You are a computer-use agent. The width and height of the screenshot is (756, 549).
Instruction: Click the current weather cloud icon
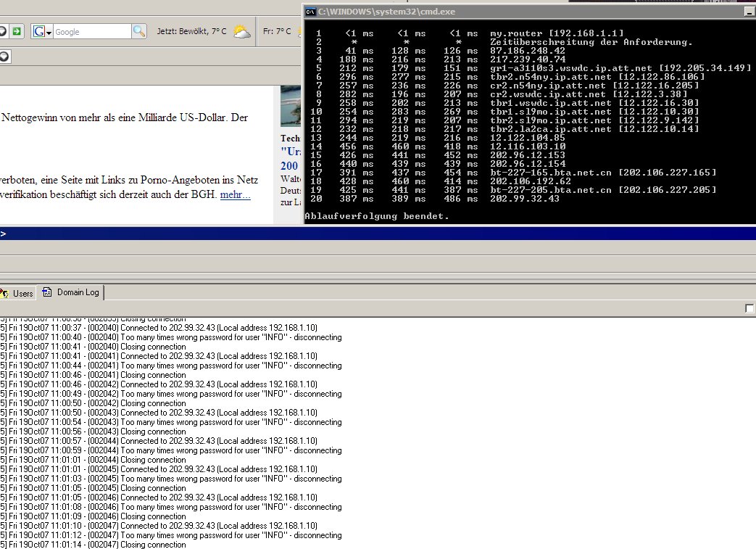pyautogui.click(x=242, y=32)
